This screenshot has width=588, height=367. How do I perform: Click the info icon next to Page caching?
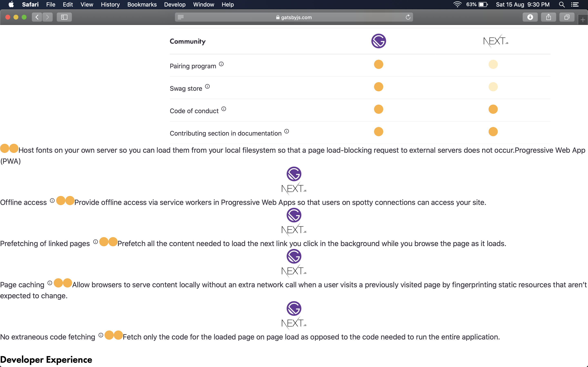[50, 283]
